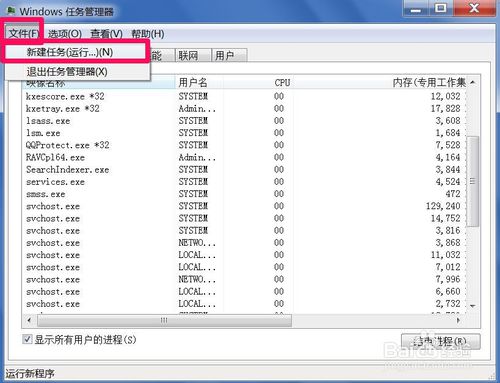This screenshot has height=383, width=500.
Task: Click the 4,164 memory value for RAVCpl64.exe
Action: click(448, 157)
